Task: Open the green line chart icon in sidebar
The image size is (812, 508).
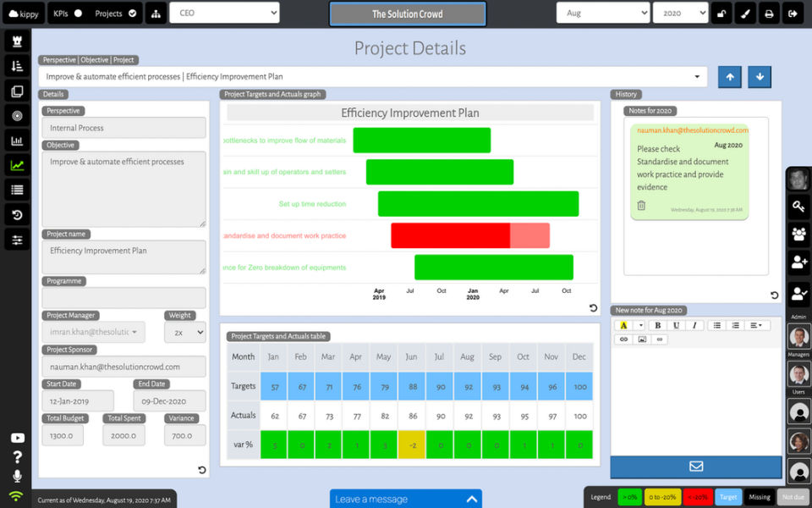Action: (x=17, y=165)
